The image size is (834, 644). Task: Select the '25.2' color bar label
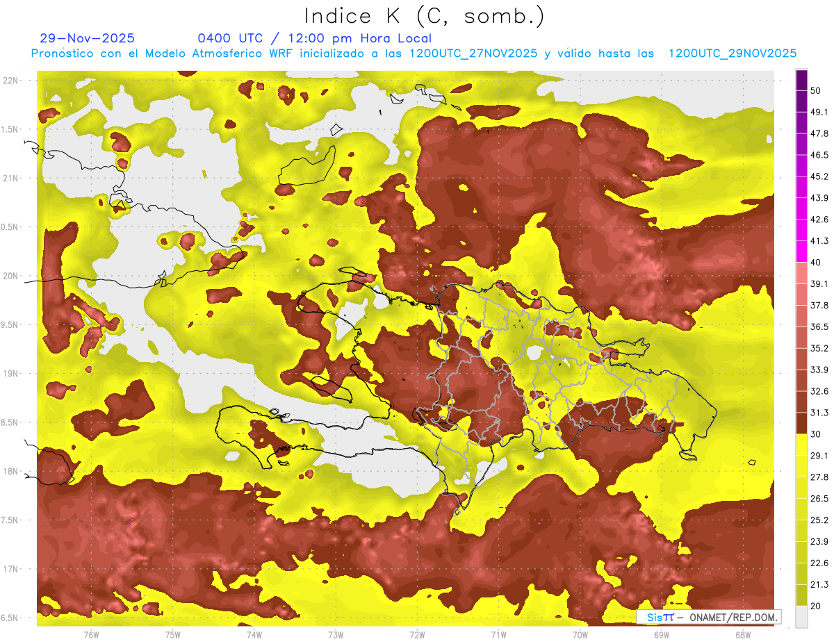click(819, 520)
